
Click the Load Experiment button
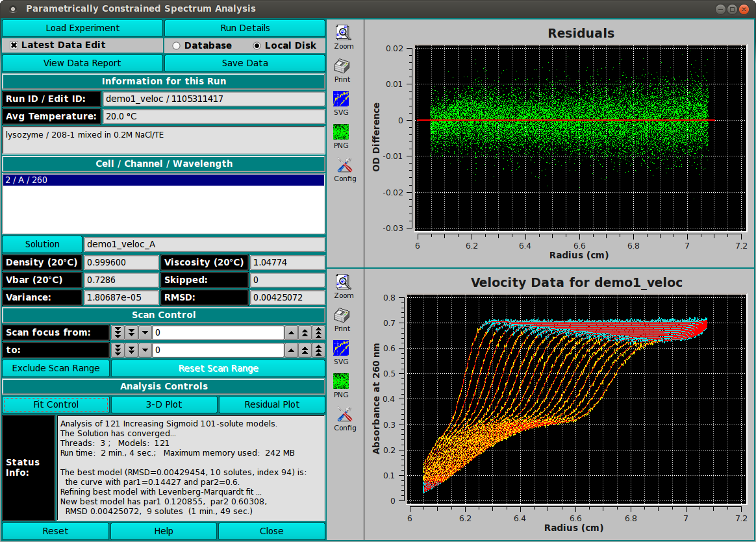click(82, 28)
